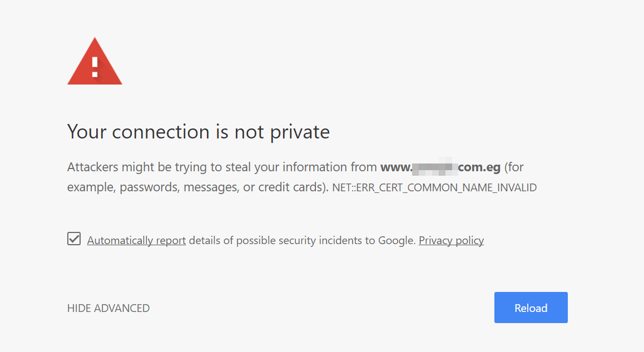Reload the blocked webpage
Image resolution: width=644 pixels, height=352 pixels.
531,308
